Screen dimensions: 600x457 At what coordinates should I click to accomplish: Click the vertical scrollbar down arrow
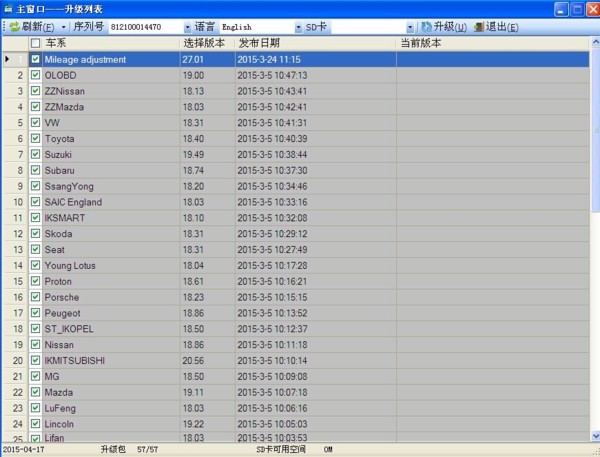click(x=593, y=436)
